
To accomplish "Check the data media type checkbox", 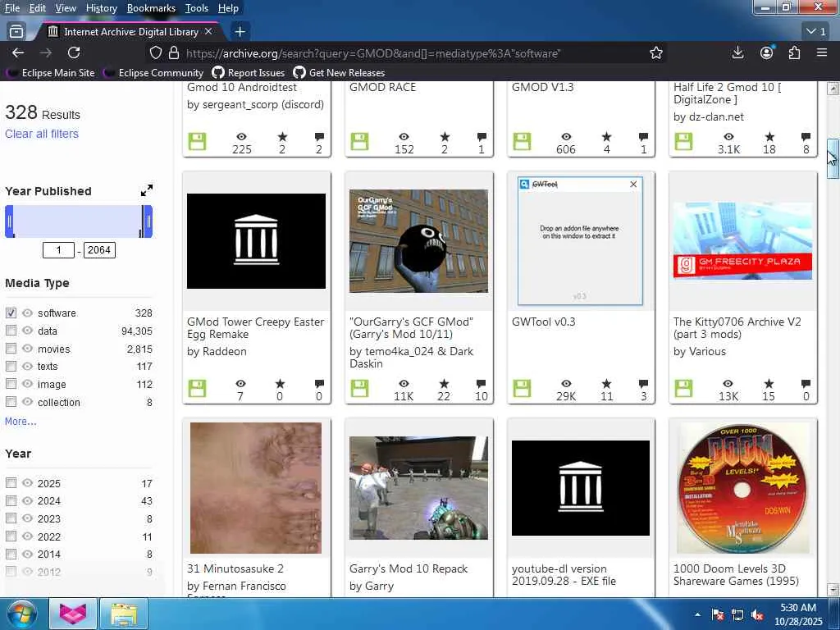I will [x=11, y=331].
